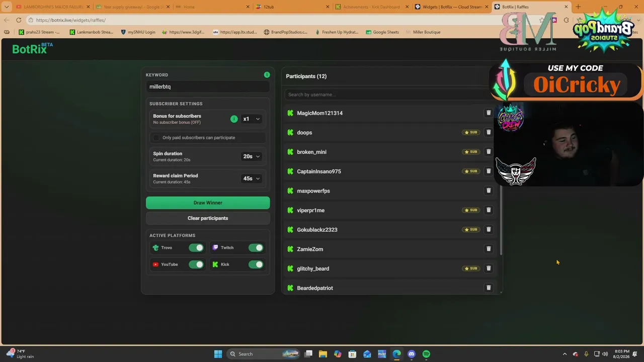Delete participant MagicMom121314 with its trash icon
Screen dimensions: 644x362
(488, 113)
